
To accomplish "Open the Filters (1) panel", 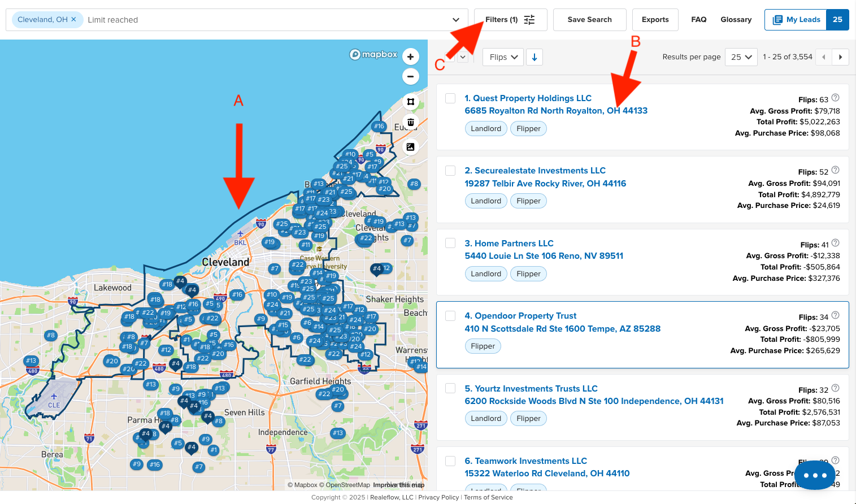I will point(511,20).
